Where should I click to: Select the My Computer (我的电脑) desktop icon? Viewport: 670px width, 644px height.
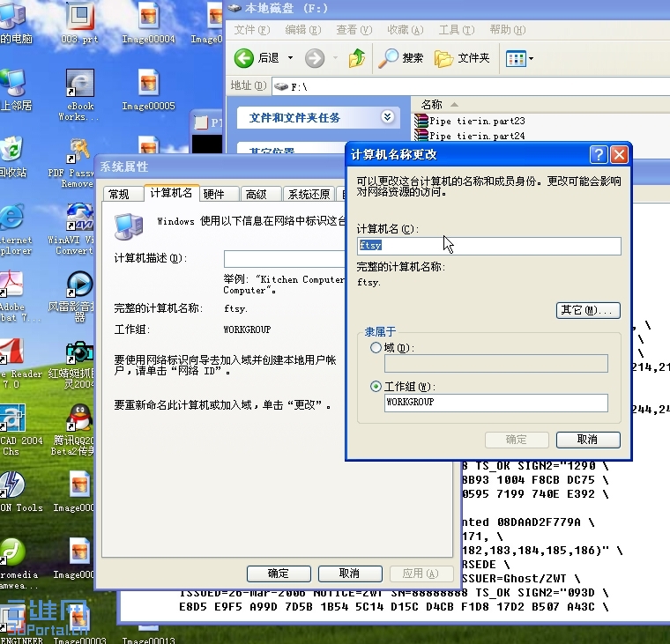14,24
